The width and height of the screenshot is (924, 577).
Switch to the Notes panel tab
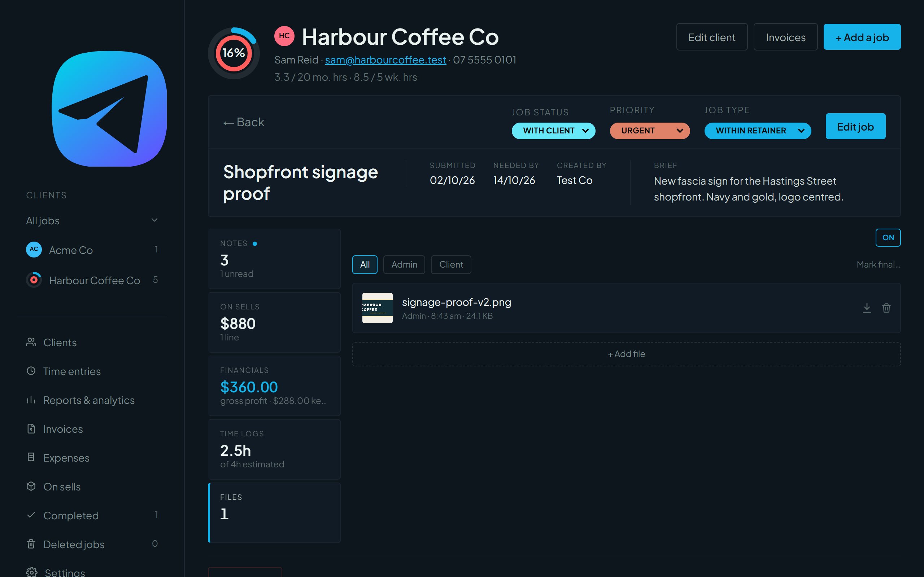pos(274,259)
